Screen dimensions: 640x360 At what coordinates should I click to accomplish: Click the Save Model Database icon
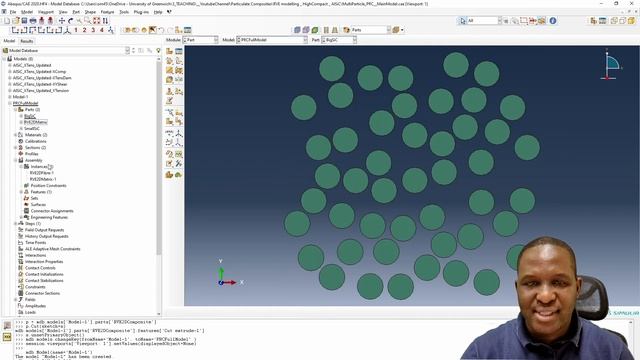pyautogui.click(x=24, y=20)
